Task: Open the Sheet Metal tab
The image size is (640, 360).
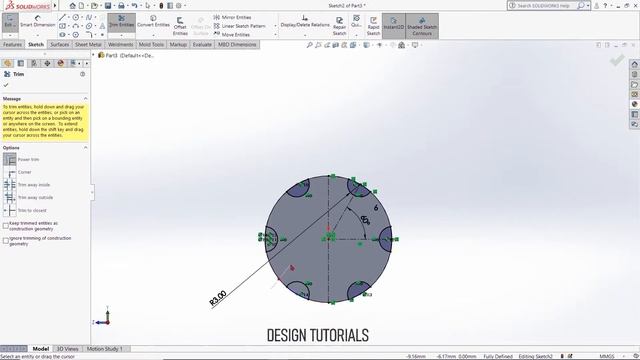Action: [x=88, y=44]
